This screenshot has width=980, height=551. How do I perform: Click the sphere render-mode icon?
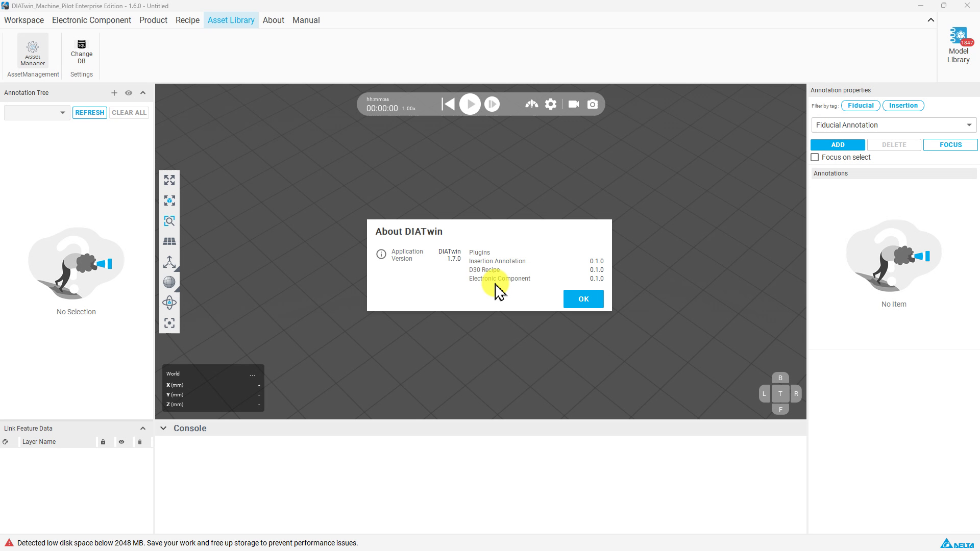coord(169,282)
